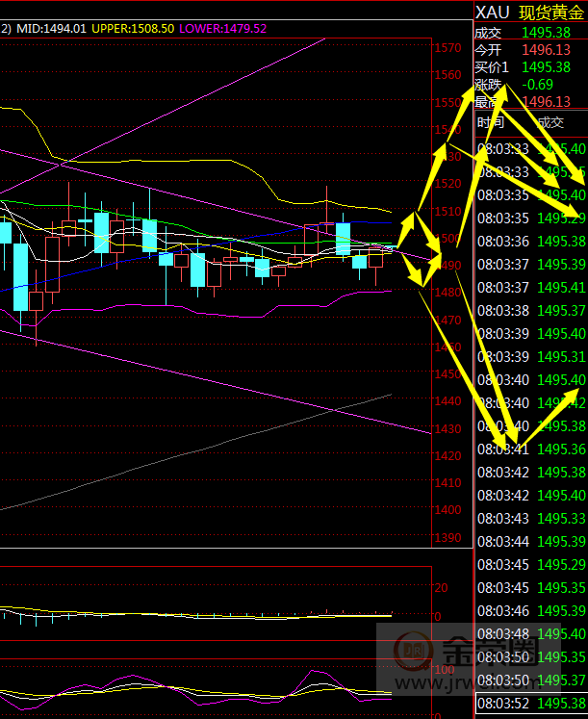Click the 08:03:48 tick row
The height and width of the screenshot is (719, 588).
coord(531,634)
